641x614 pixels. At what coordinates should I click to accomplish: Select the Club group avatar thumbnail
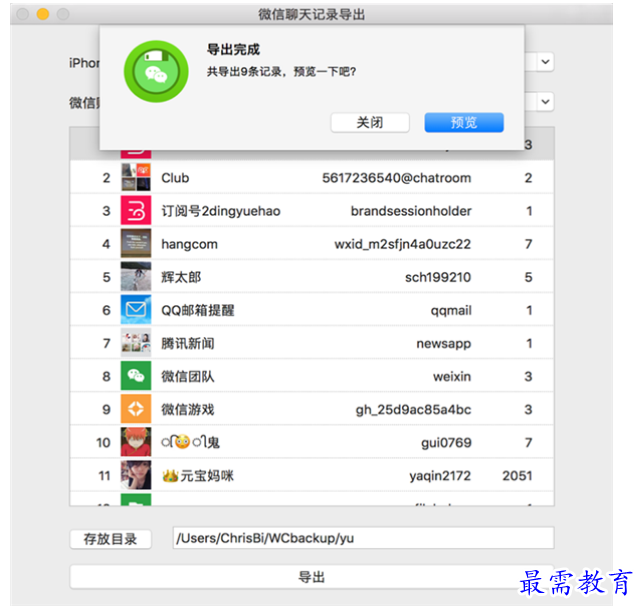136,177
